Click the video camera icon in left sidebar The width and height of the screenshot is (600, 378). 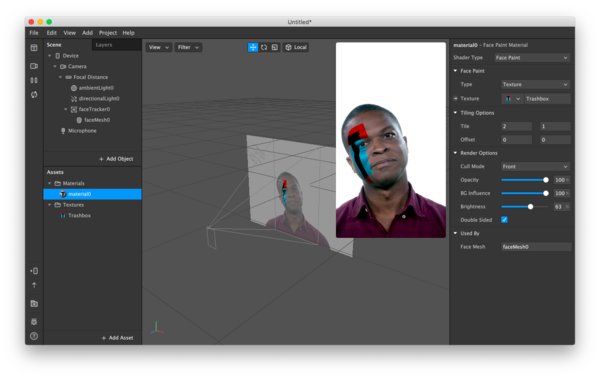click(x=34, y=66)
